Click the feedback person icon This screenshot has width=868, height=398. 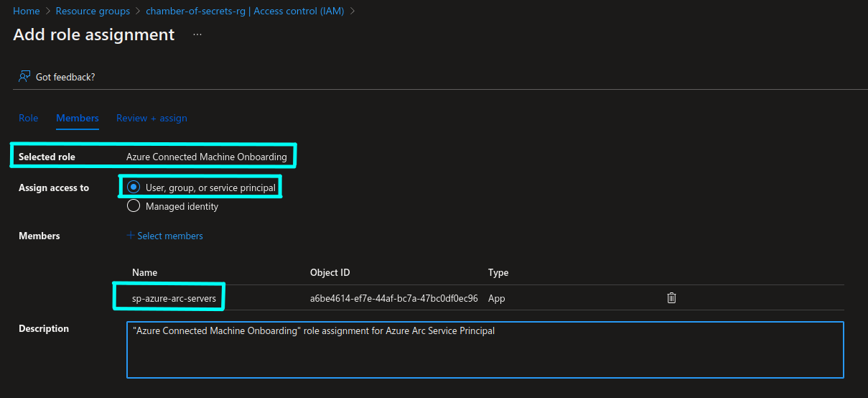click(24, 76)
